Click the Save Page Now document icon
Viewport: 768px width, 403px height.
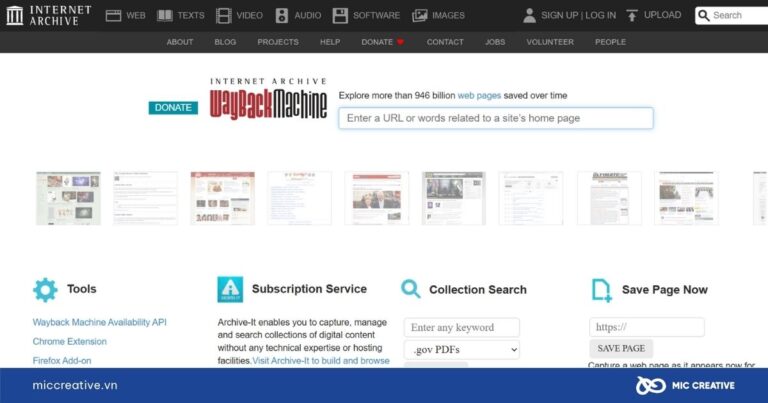(601, 290)
